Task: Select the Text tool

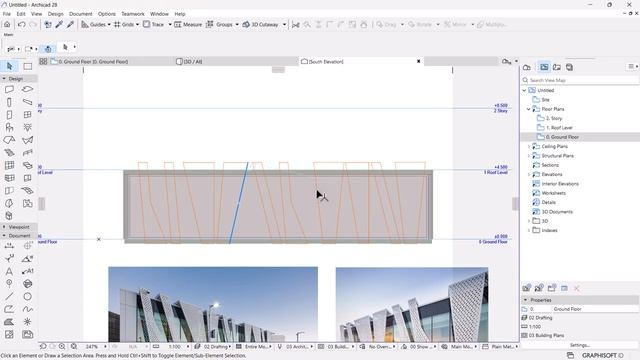Action: (x=9, y=271)
